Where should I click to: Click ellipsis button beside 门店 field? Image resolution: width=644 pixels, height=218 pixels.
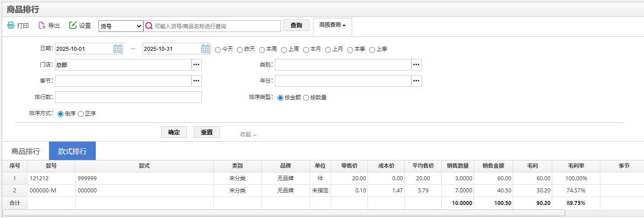tap(197, 65)
